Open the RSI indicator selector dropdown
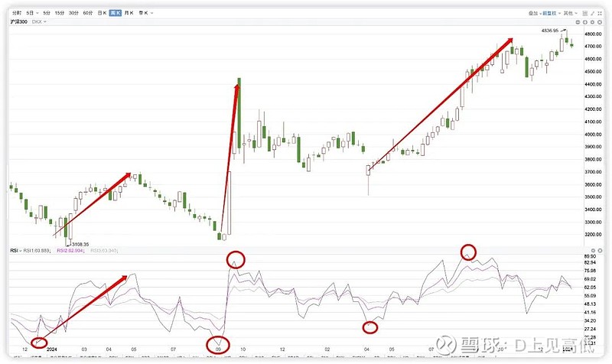The image size is (612, 364). (x=15, y=251)
